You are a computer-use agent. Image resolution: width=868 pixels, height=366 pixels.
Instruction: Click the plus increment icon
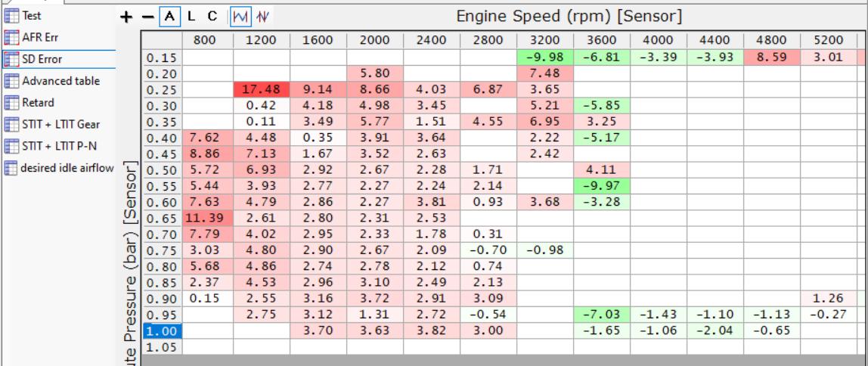(127, 17)
